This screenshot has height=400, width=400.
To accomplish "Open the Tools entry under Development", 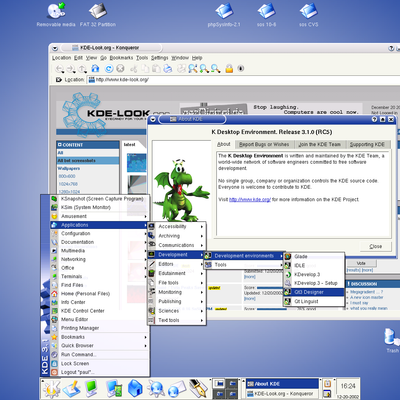I will coord(244,265).
